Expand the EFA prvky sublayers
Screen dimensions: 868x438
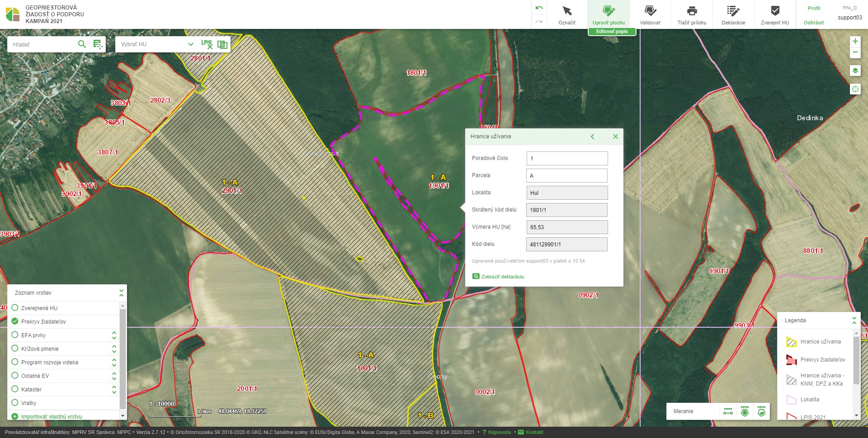(114, 335)
